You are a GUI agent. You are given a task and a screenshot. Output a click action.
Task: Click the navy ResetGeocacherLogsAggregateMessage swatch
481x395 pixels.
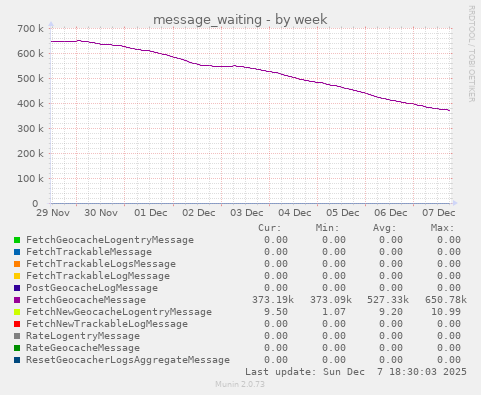17,360
